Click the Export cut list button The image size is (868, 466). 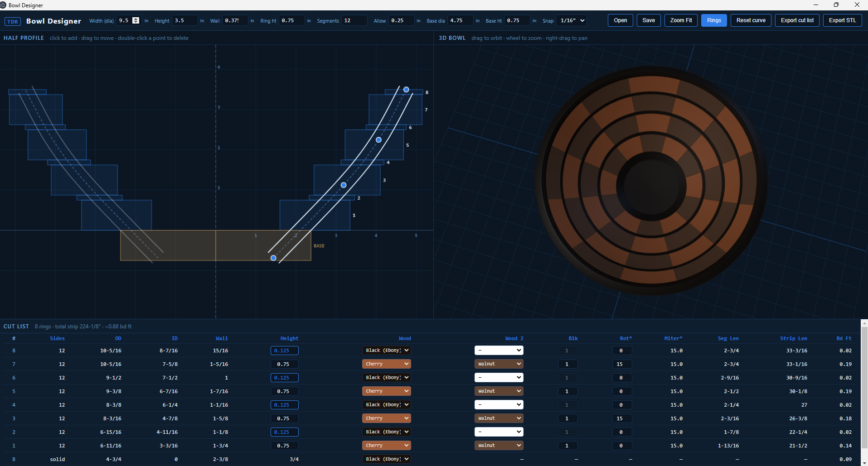coord(797,20)
